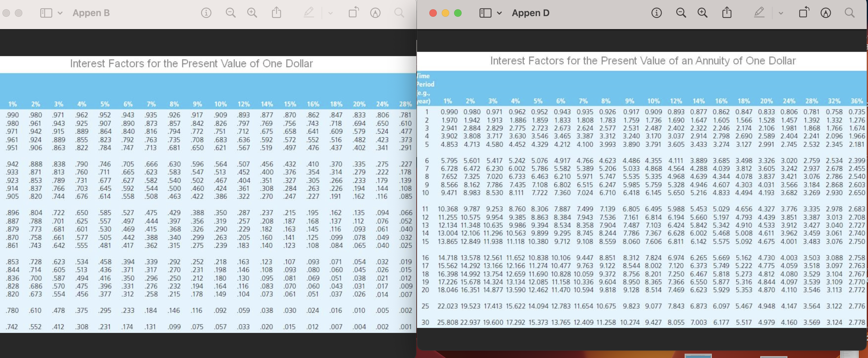Click the Share icon in Appen B
Image resolution: width=868 pixels, height=358 pixels.
(276, 13)
